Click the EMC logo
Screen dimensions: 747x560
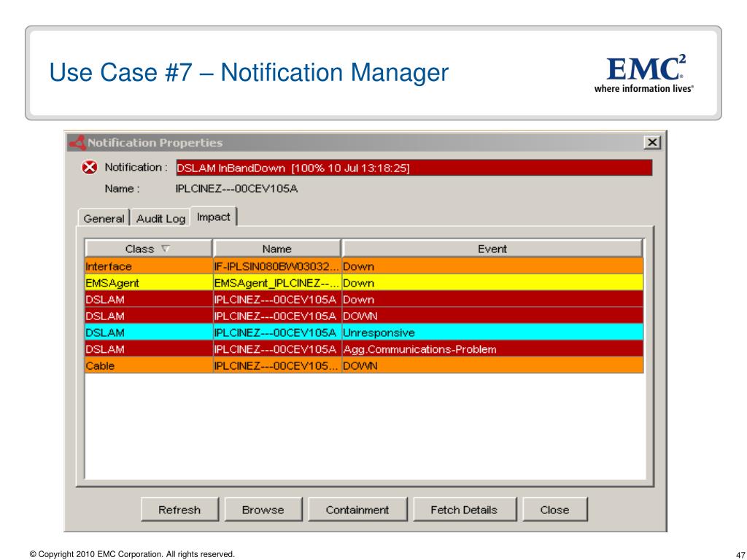tap(644, 74)
